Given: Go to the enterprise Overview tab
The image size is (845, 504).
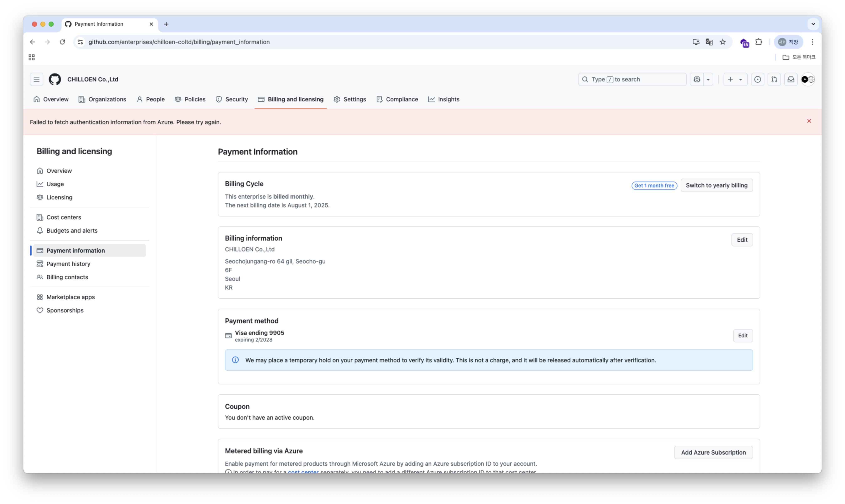Looking at the screenshot, I should point(51,99).
